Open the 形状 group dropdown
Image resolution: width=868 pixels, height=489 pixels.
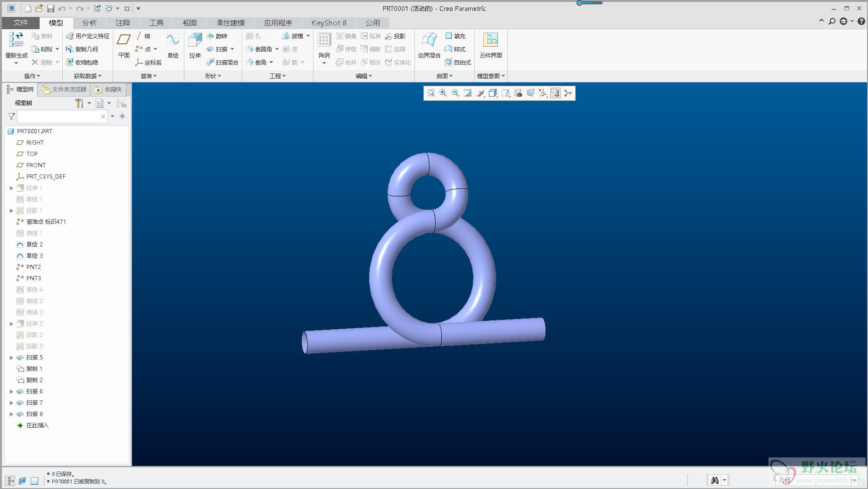tap(213, 76)
